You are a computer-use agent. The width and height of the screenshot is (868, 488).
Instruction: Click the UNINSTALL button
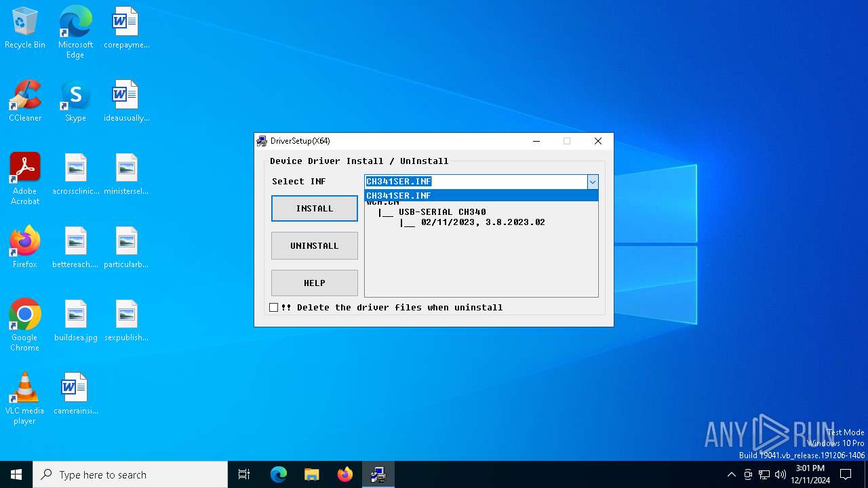pyautogui.click(x=315, y=246)
